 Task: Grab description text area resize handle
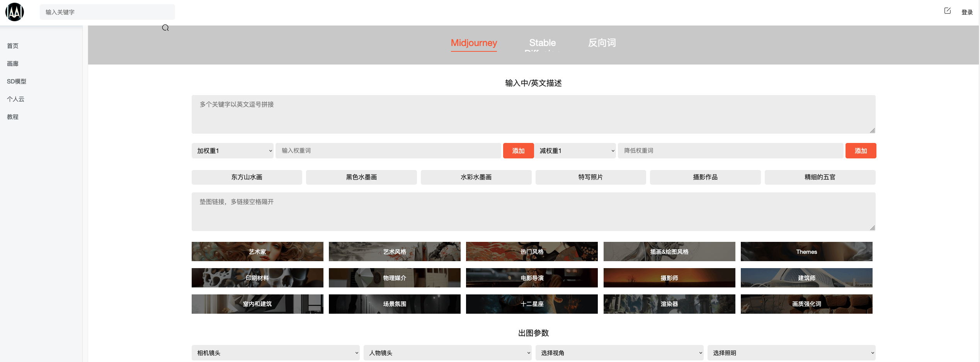pos(873,131)
